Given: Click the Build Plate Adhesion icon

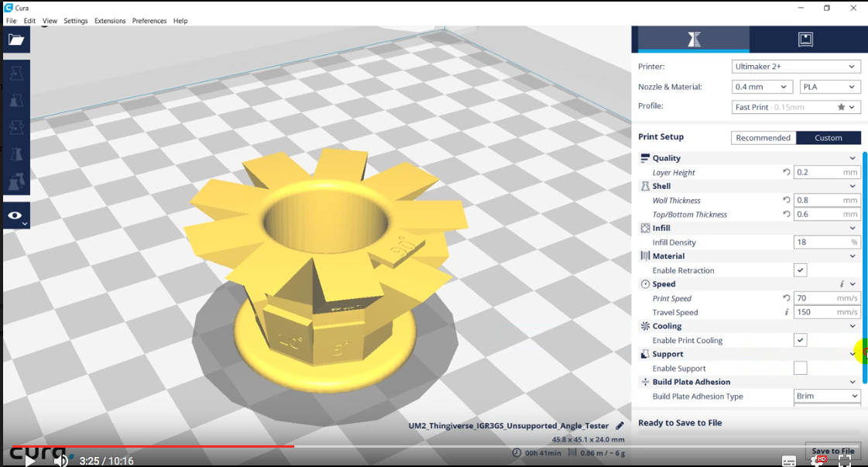Looking at the screenshot, I should tap(645, 382).
